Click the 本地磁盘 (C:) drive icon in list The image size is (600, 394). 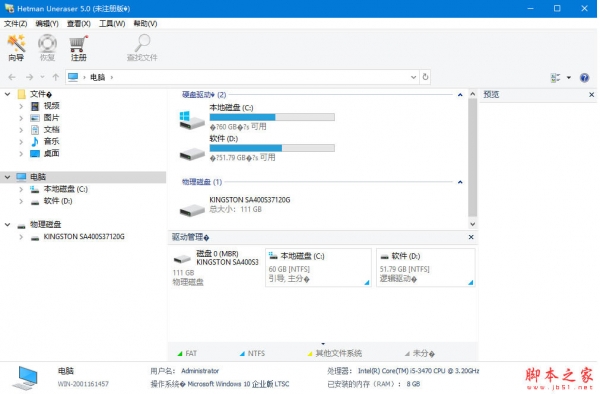point(192,120)
